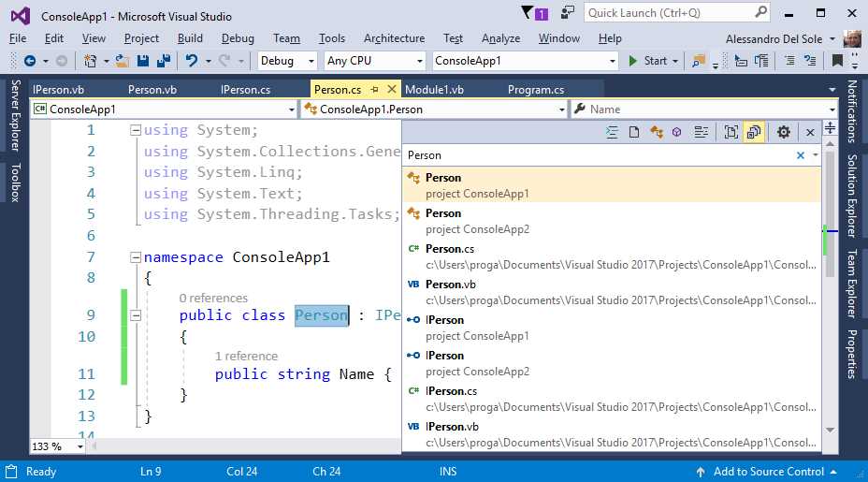Open the Analyze menu
Image resolution: width=868 pixels, height=482 pixels.
tap(501, 38)
